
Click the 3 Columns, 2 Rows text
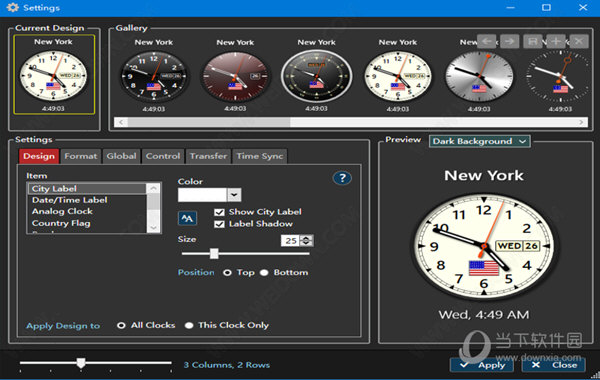(x=227, y=365)
